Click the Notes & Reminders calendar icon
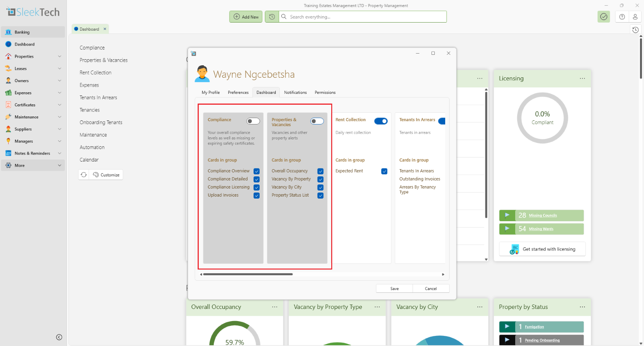This screenshot has width=644, height=346. pos(8,153)
